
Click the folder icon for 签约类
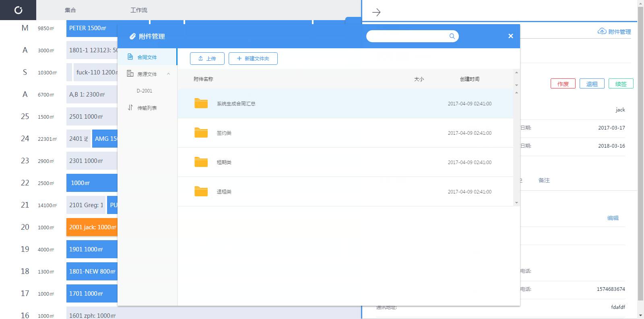[x=201, y=133]
